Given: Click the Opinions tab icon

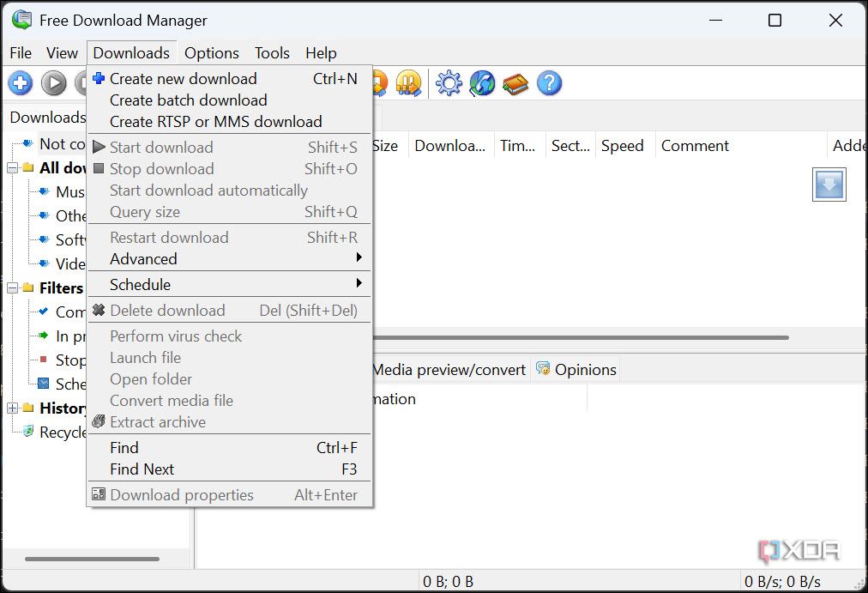Looking at the screenshot, I should (x=542, y=369).
